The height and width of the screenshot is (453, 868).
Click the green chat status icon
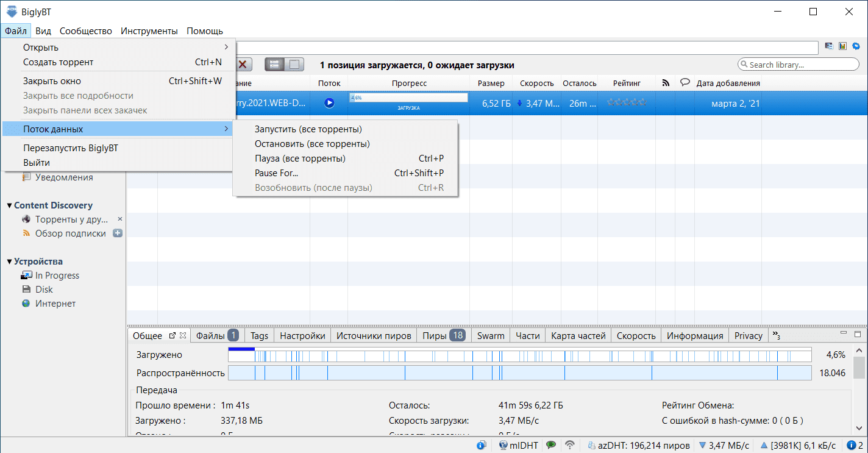[550, 445]
